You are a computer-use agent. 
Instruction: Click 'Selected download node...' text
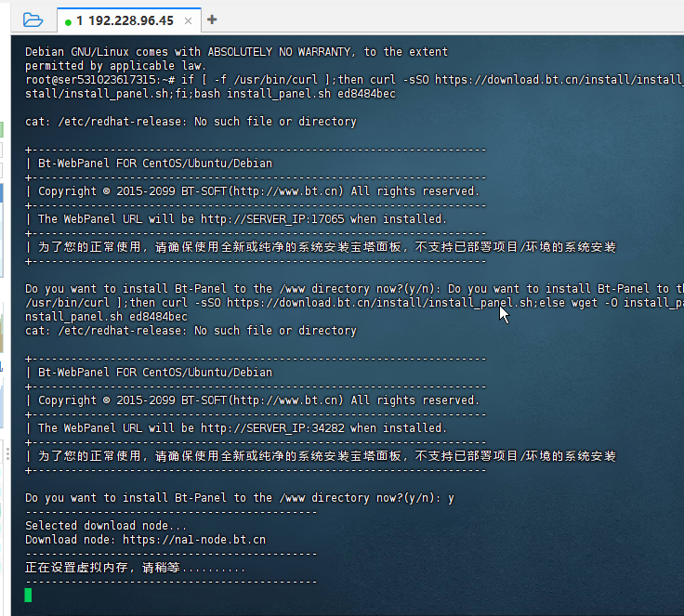[x=106, y=526]
